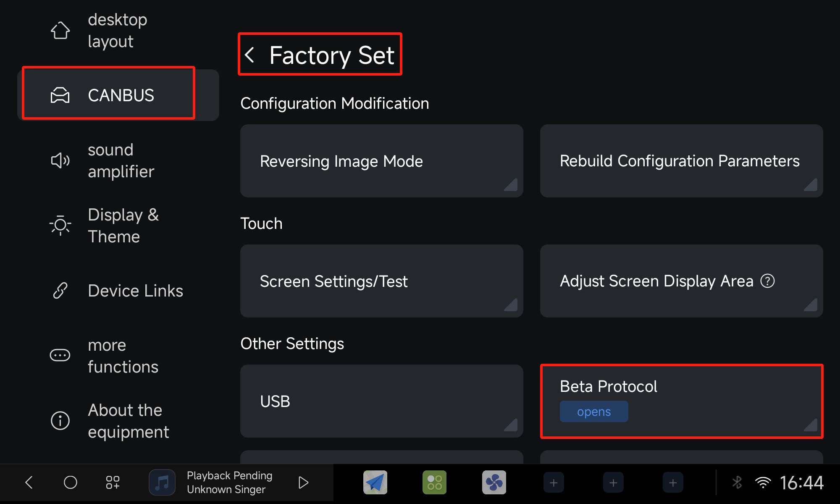Open About the equipment page
The height and width of the screenshot is (504, 840).
tap(118, 421)
